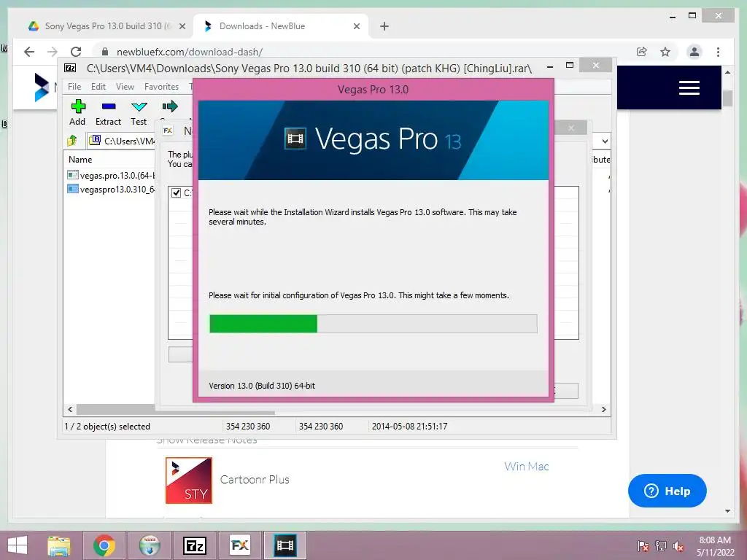
Task: Open the download manager taskbar icon
Action: (150, 545)
